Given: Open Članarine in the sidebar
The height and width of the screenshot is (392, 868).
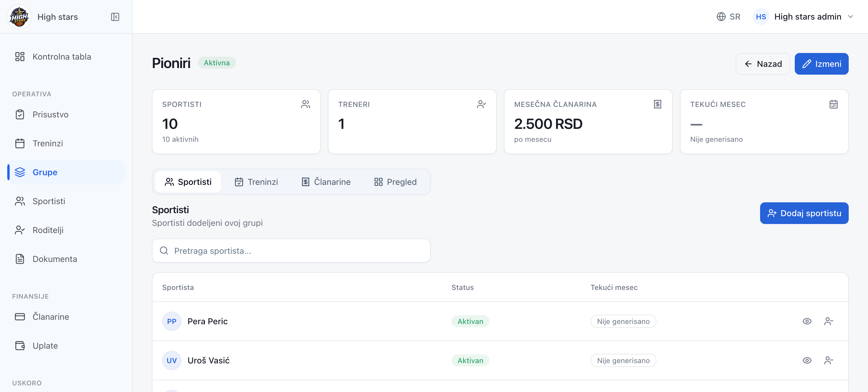Looking at the screenshot, I should [66, 317].
